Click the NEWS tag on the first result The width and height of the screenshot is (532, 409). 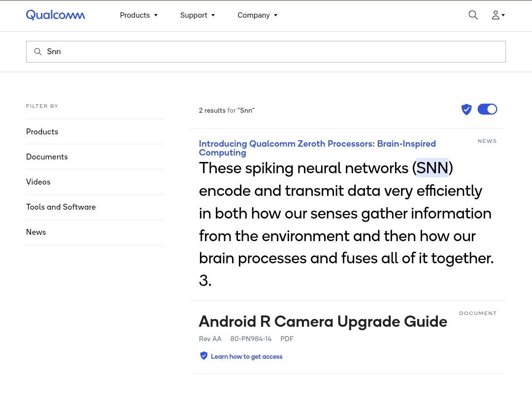point(487,141)
